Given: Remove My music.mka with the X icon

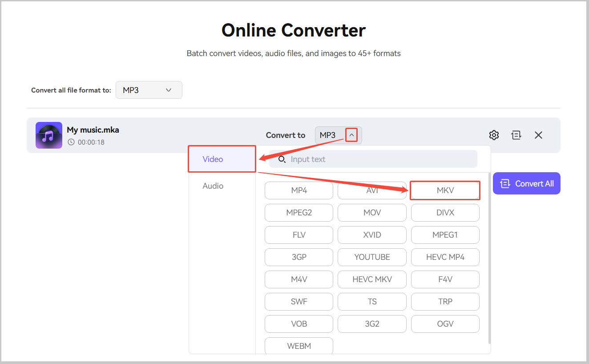Looking at the screenshot, I should [538, 135].
